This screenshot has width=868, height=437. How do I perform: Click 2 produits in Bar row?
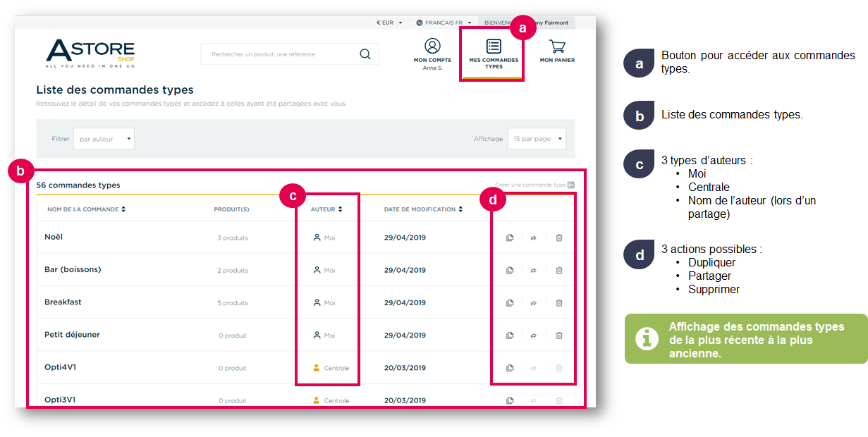coord(233,271)
